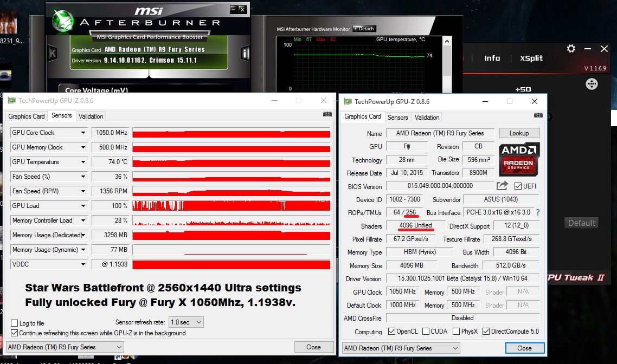Click the Afterburner monitor scrollbar up arrow

[x=447, y=41]
